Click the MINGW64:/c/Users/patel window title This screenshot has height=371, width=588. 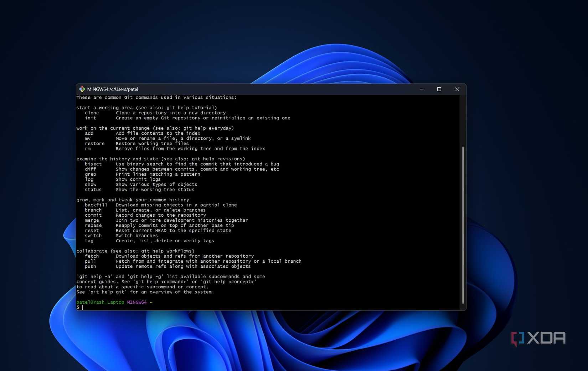(113, 89)
